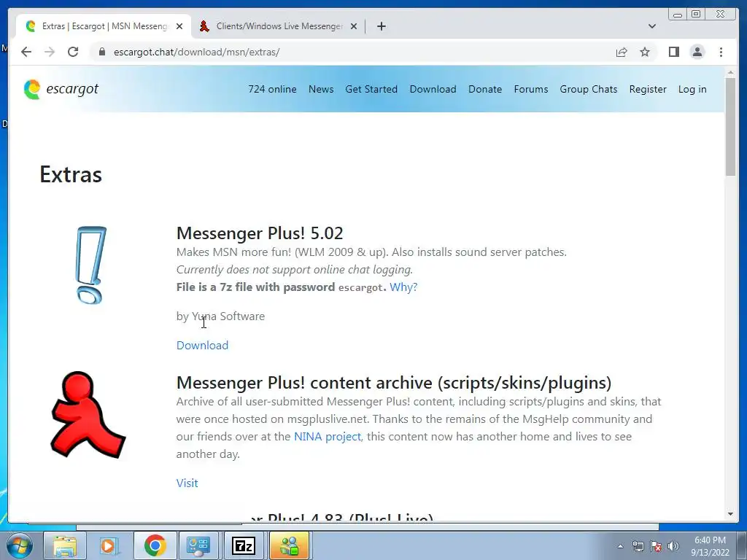This screenshot has width=747, height=560.
Task: Click the Messenger Plus! 5.02 heading
Action: coord(260,233)
